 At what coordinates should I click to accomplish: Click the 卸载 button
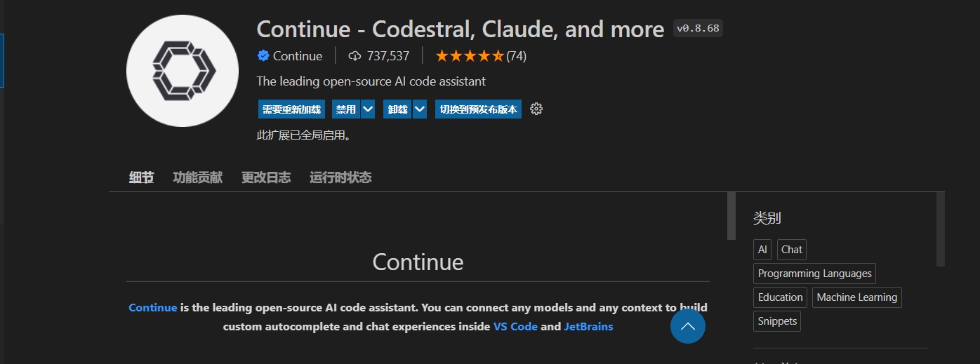(397, 109)
